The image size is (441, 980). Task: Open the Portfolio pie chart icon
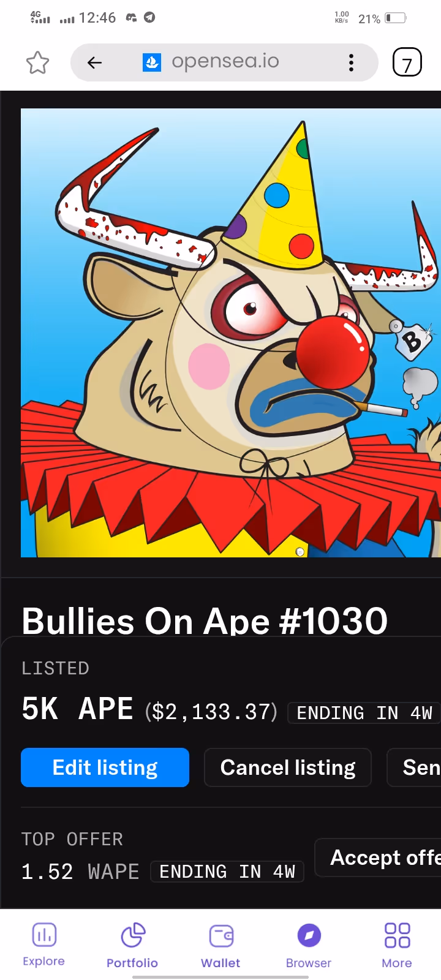pyautogui.click(x=132, y=935)
